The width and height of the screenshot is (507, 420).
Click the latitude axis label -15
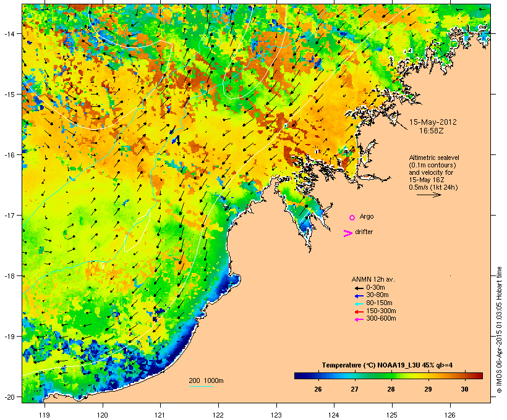click(x=9, y=94)
